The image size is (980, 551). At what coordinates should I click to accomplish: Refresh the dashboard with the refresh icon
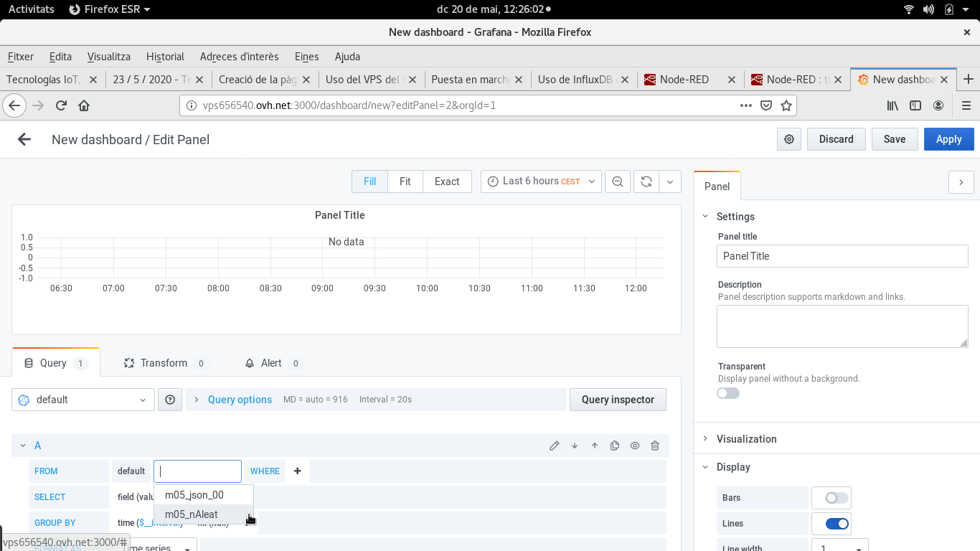[646, 182]
